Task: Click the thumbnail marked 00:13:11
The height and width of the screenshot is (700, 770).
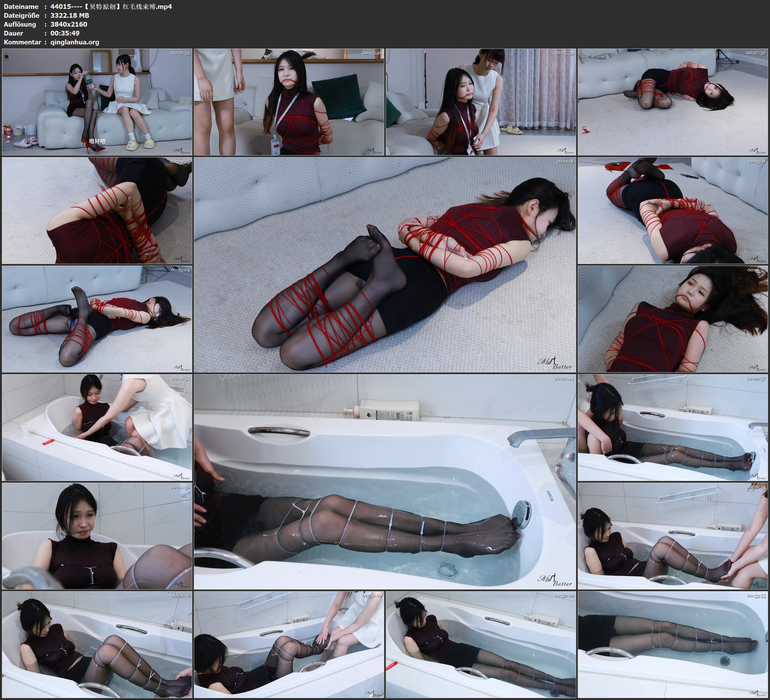Action: (673, 210)
